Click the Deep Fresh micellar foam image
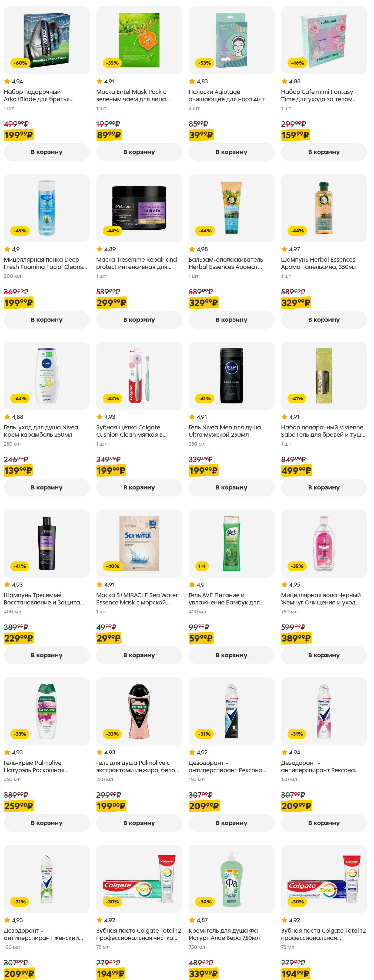 tap(47, 208)
